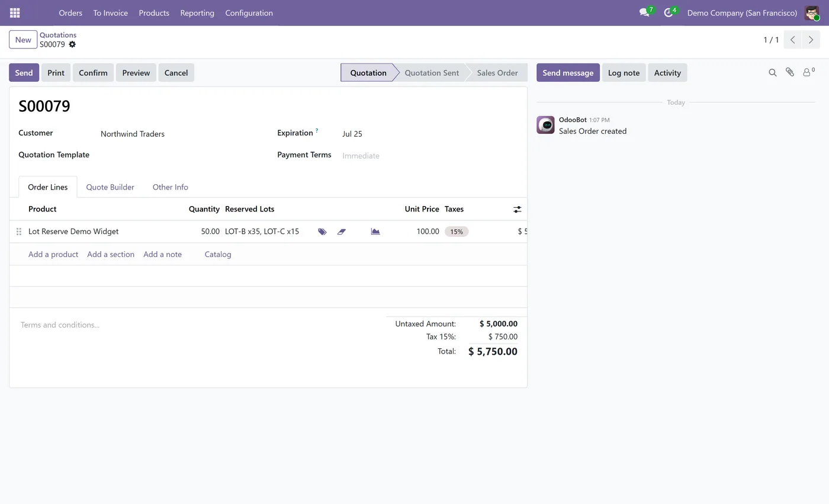This screenshot has width=829, height=504.
Task: Click the Total amount $ 5,750.00
Action: [493, 351]
